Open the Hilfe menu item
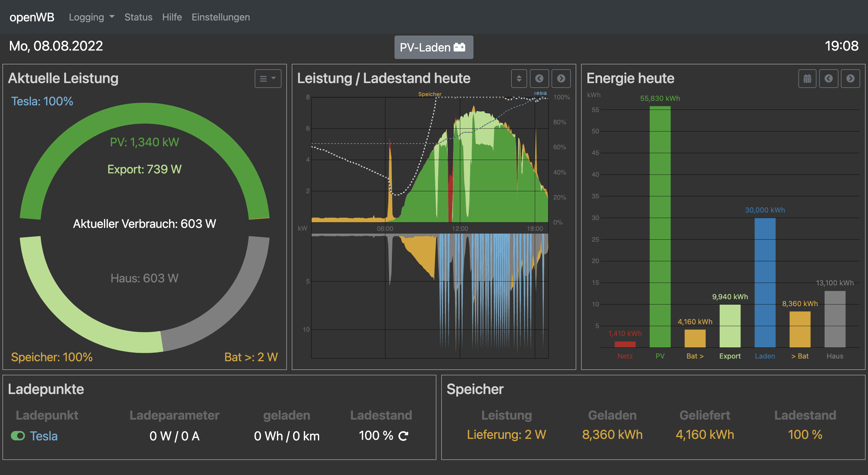The width and height of the screenshot is (868, 475). tap(172, 17)
